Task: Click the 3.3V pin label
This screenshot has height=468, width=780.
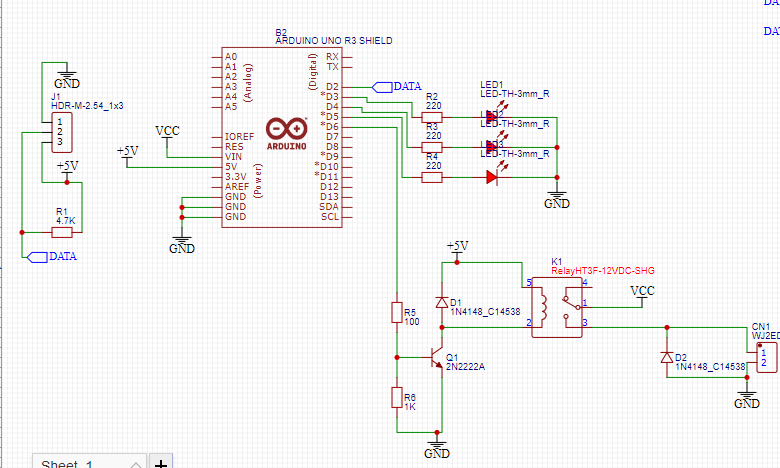Action: [x=235, y=177]
